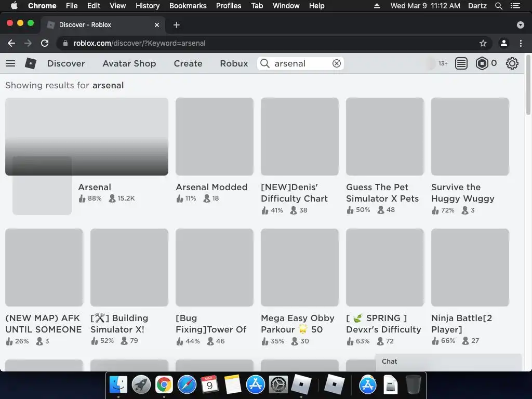Open Calendar from the Dock
The height and width of the screenshot is (399, 532).
pyautogui.click(x=209, y=385)
